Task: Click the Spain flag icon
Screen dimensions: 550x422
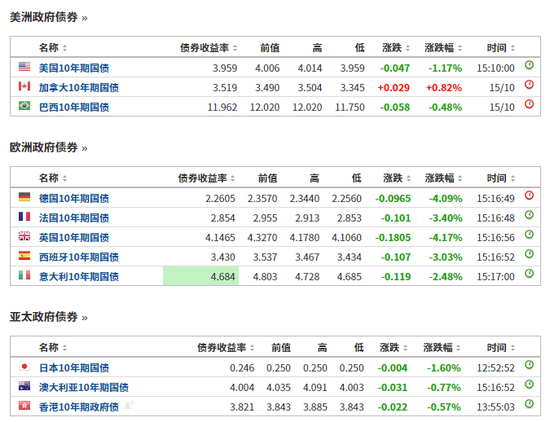Action: click(24, 255)
